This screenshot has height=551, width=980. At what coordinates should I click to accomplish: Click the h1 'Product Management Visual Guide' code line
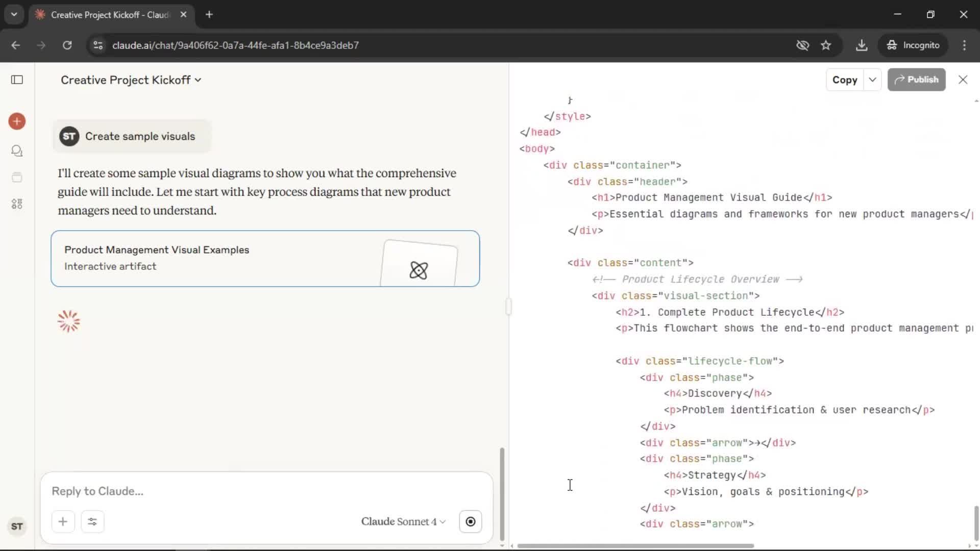tap(712, 197)
